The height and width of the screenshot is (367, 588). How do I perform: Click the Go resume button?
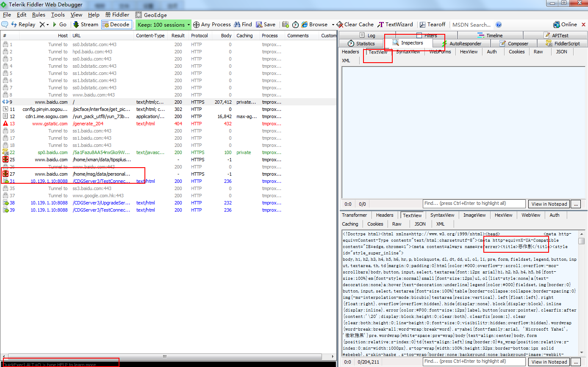(x=59, y=25)
